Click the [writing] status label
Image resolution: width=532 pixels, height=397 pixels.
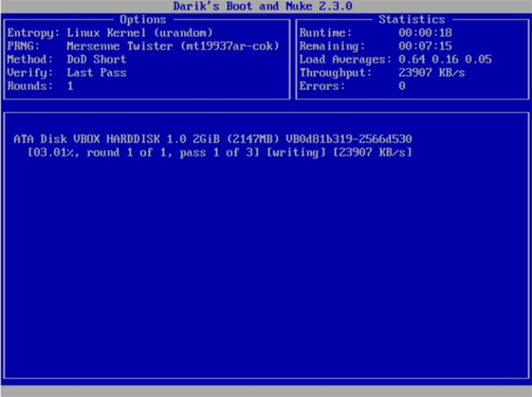point(296,153)
